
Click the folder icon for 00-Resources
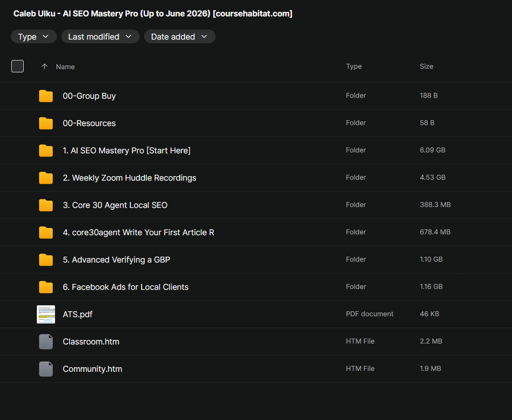[x=46, y=123]
